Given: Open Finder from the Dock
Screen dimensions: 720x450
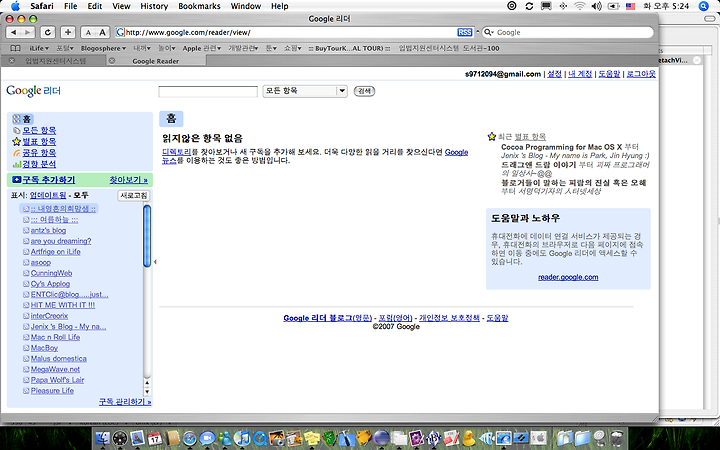Looking at the screenshot, I should click(x=102, y=439).
